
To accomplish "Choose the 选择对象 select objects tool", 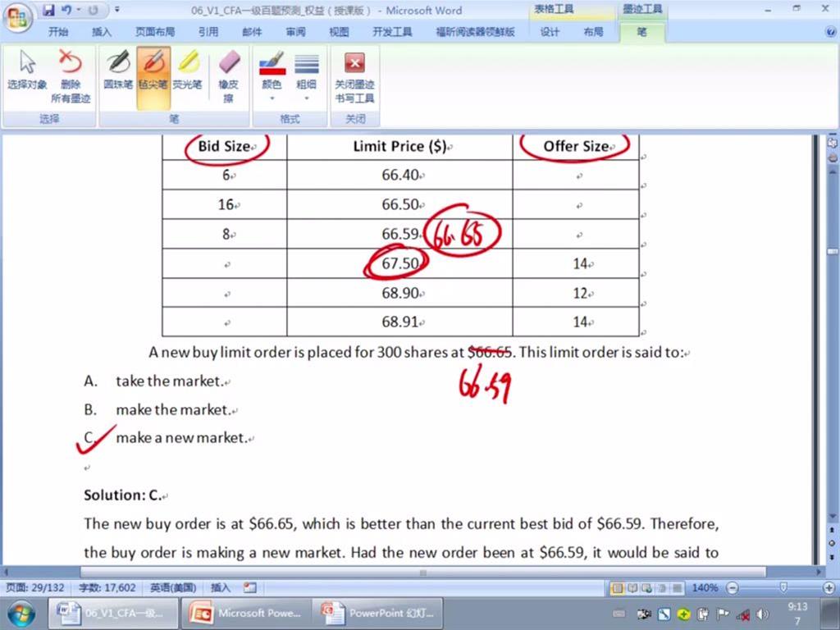I will point(27,78).
